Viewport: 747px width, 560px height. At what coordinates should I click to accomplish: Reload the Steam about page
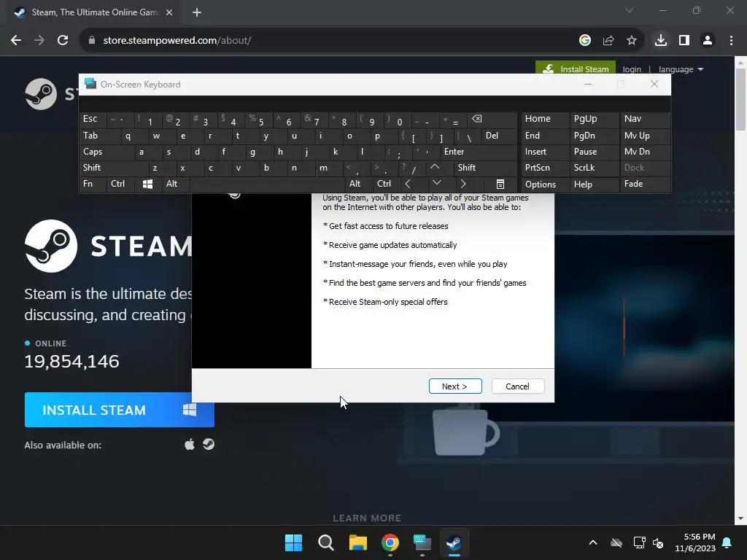[x=63, y=41]
